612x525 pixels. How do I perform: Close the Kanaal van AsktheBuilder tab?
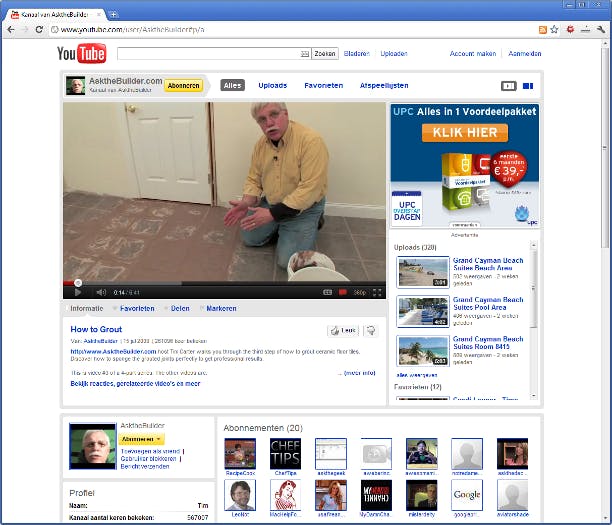coord(99,14)
